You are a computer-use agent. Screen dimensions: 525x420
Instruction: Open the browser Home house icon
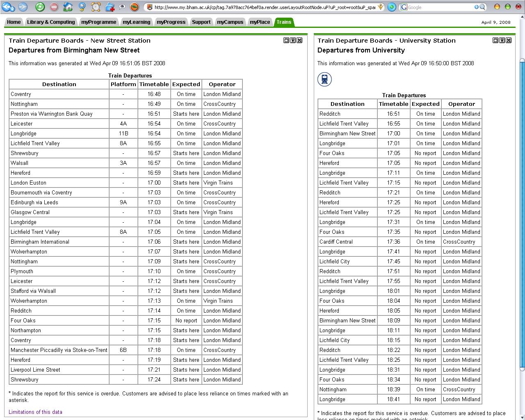(x=68, y=7)
